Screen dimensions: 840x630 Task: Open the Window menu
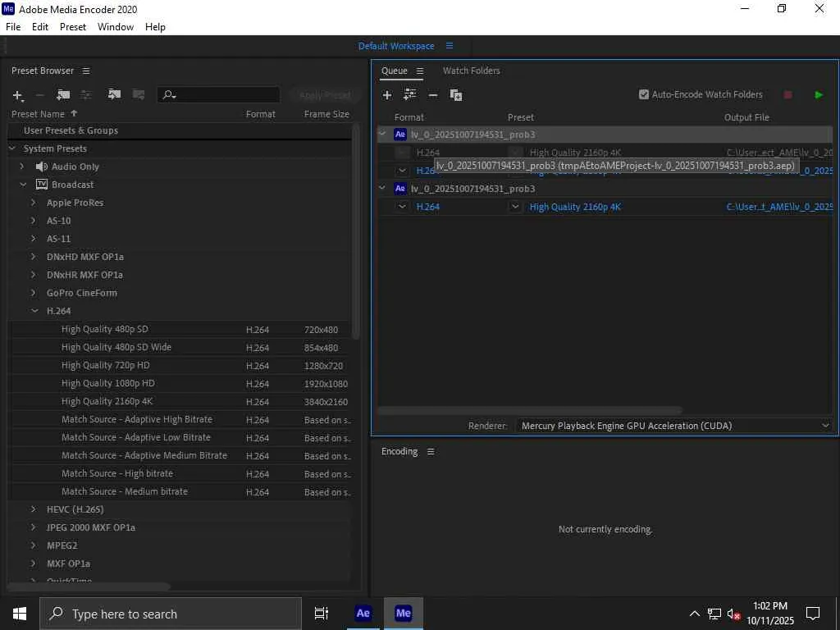tap(116, 27)
